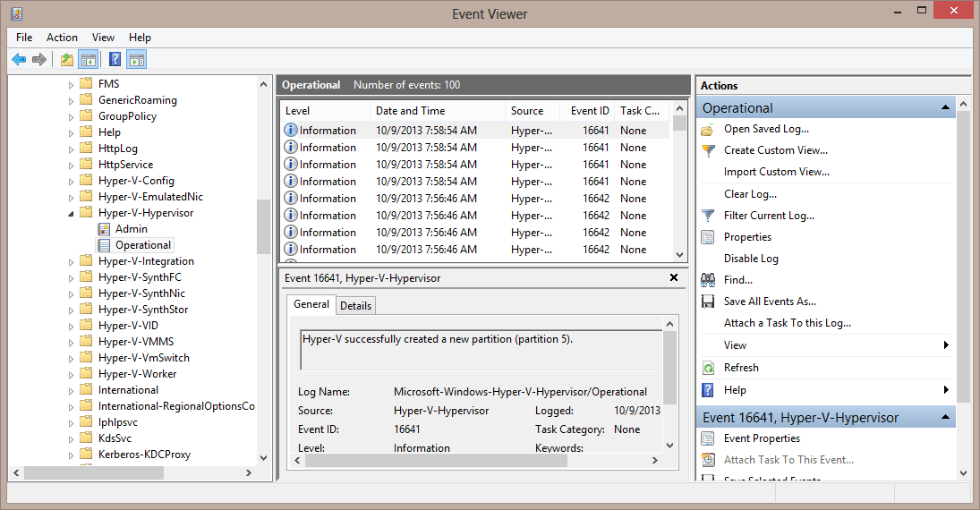Select first event 16642 at 7:56:46 AM
The height and width of the screenshot is (510, 980).
(x=475, y=198)
